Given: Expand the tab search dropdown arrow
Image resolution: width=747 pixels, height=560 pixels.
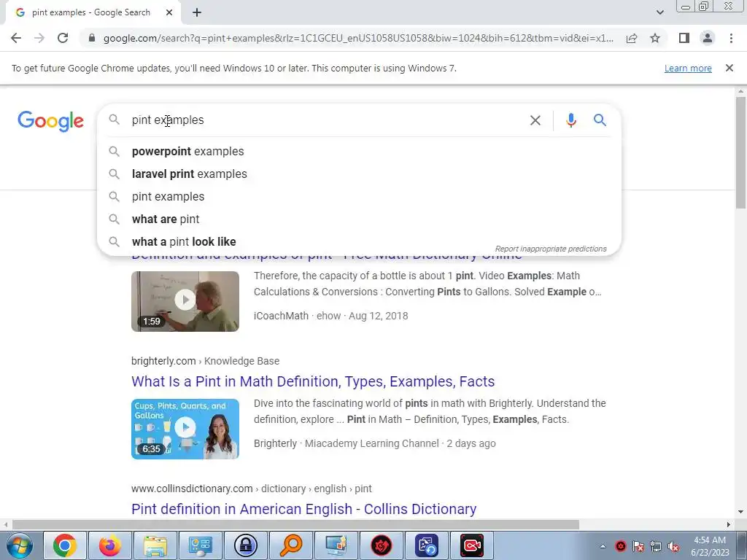Looking at the screenshot, I should click(659, 12).
